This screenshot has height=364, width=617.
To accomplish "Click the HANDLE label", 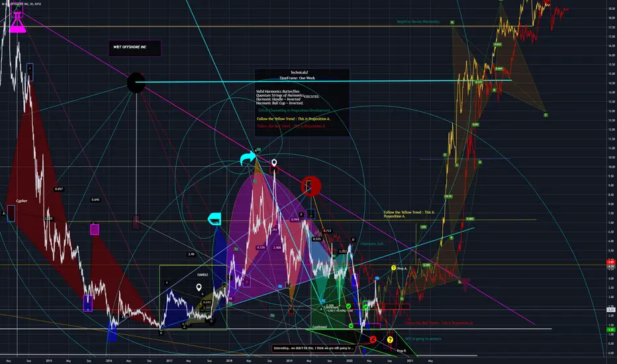I will pyautogui.click(x=203, y=275).
